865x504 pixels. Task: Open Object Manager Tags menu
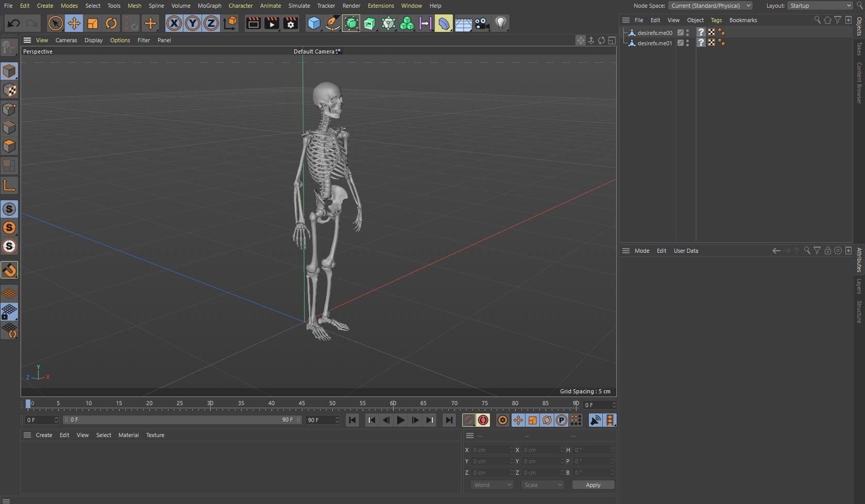click(x=716, y=20)
